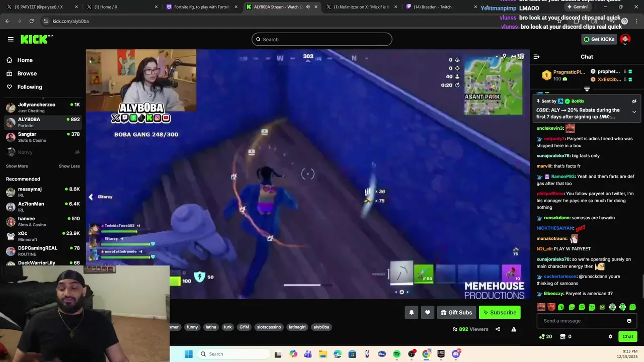The image size is (644, 362).
Task: Click chat username RamonP93
Action: [x=562, y=176]
